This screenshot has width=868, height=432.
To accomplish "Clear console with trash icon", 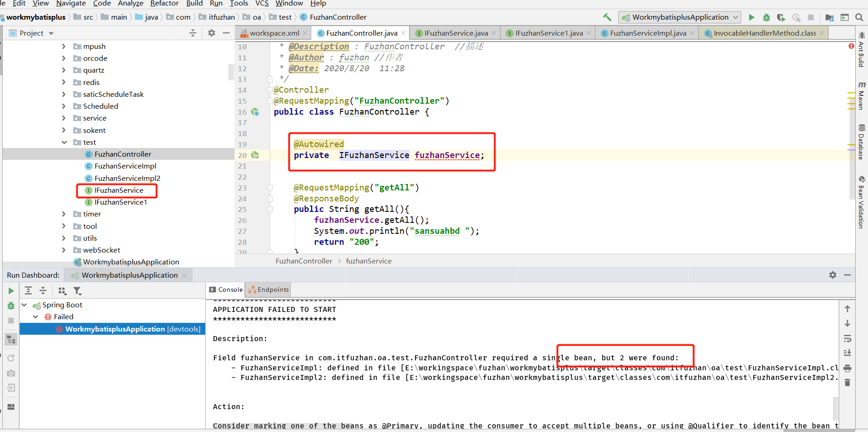I will point(847,383).
